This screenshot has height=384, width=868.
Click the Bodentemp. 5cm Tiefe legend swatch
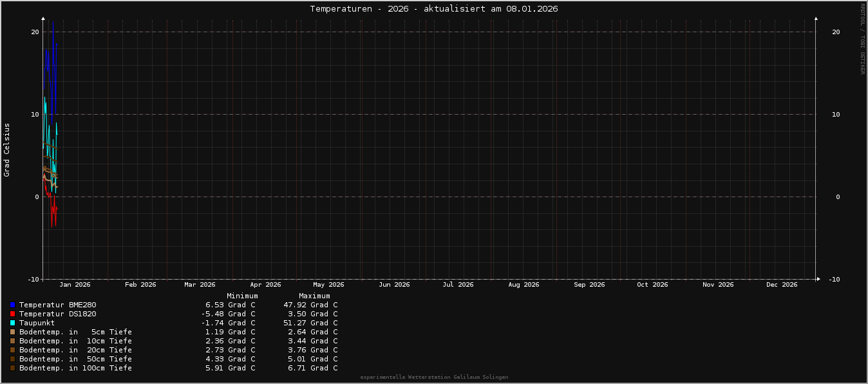[x=12, y=332]
